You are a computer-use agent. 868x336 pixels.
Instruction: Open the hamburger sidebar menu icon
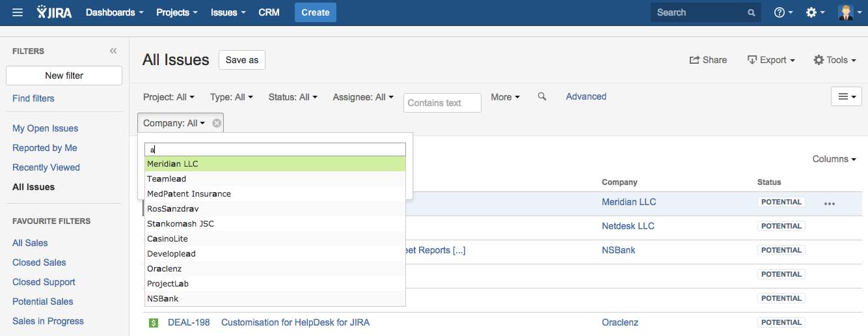18,12
